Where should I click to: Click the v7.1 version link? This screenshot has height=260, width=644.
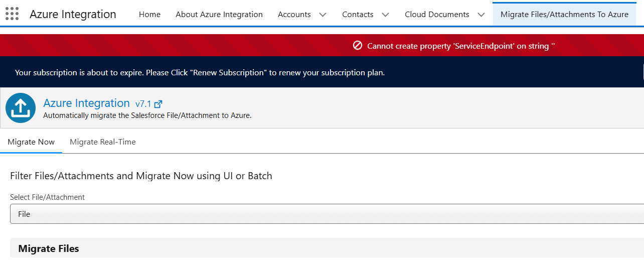pyautogui.click(x=143, y=104)
